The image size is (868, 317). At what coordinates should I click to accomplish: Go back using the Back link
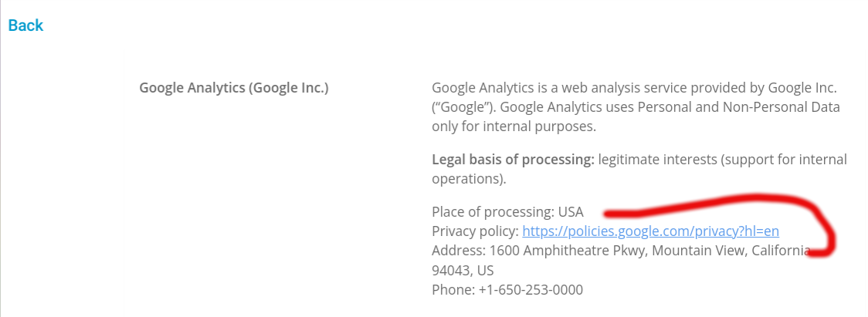pyautogui.click(x=25, y=25)
